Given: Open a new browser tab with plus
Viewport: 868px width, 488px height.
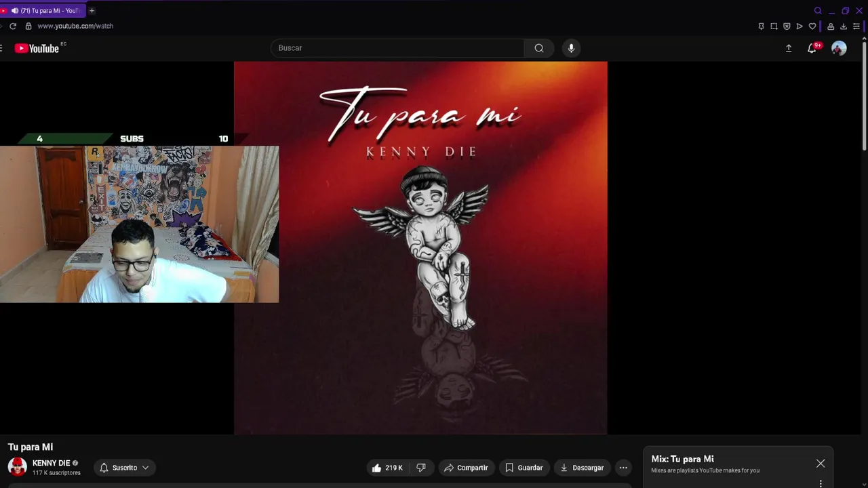Looking at the screenshot, I should [x=92, y=11].
